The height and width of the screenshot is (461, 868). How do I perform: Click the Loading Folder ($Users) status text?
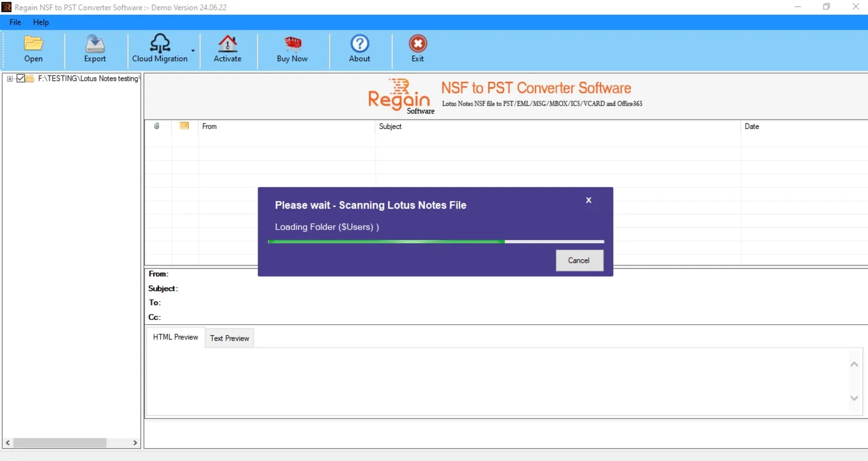click(327, 227)
